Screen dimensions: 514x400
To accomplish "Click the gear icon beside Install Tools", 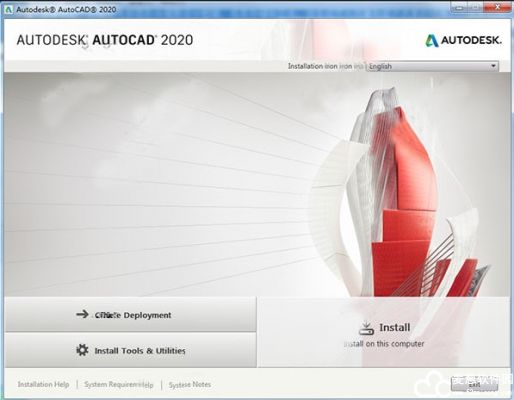I will (82, 350).
